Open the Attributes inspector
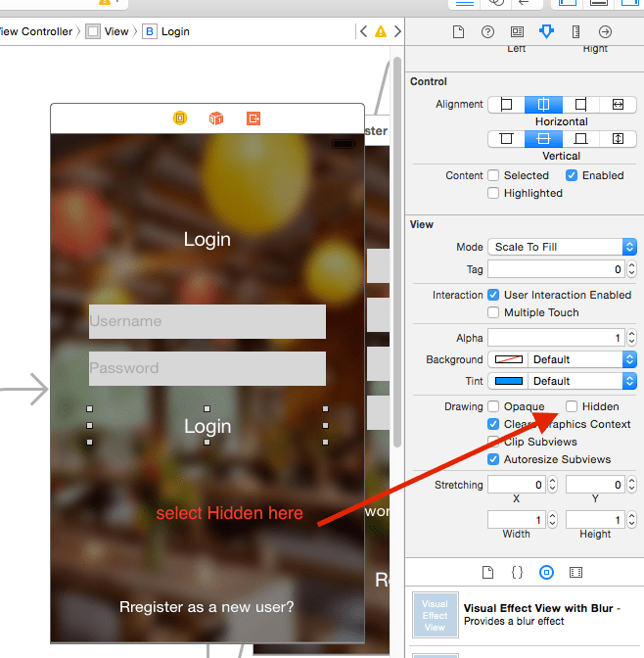Viewport: 644px width, 658px height. 546,31
